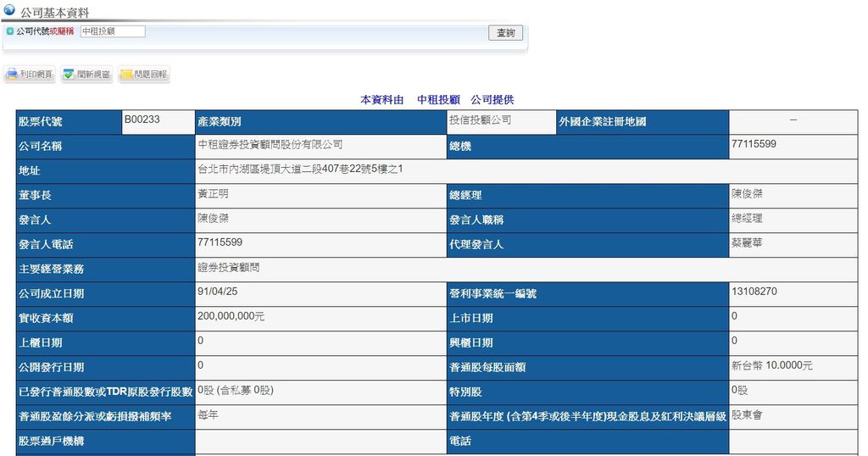The width and height of the screenshot is (868, 456).
Task: Select deputy spokesperson 蔡麗華
Action: (x=747, y=242)
